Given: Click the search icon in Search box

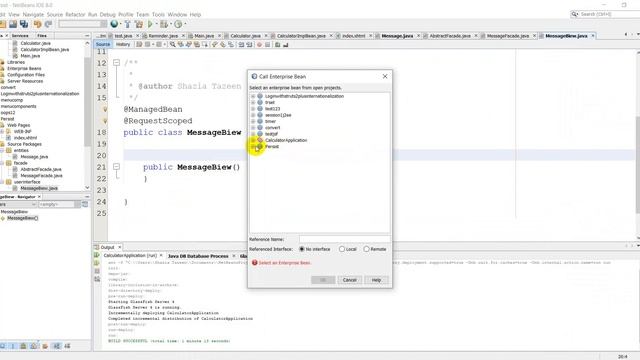Looking at the screenshot, I should [x=574, y=14].
